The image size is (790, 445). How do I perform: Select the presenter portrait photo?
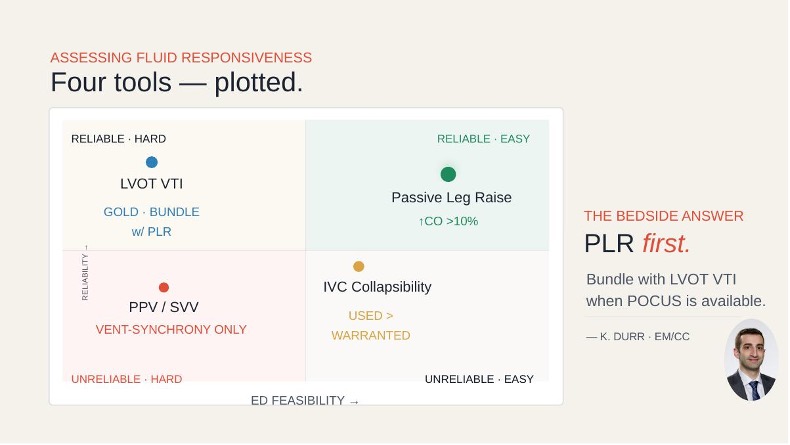coord(751,360)
